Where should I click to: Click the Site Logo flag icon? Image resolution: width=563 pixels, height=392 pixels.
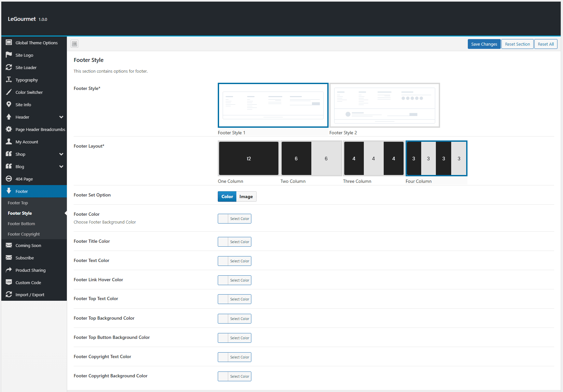[9, 55]
